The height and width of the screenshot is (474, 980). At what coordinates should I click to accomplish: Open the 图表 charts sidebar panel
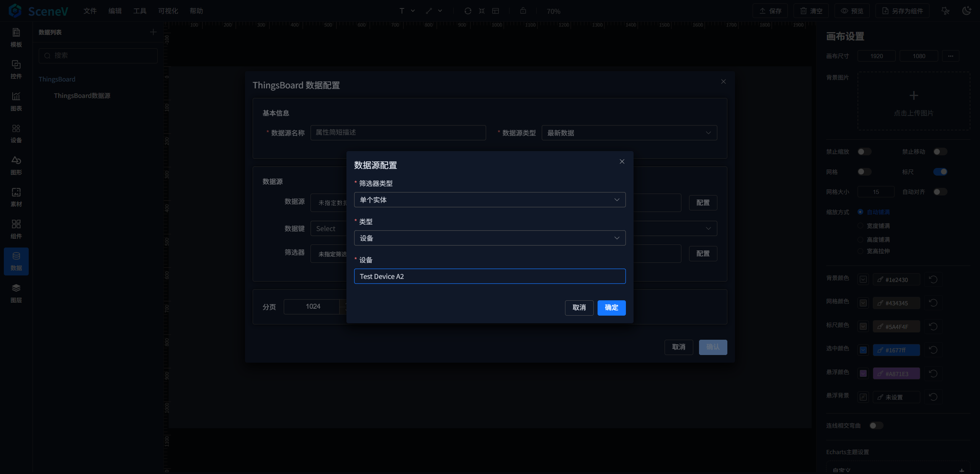pos(16,102)
